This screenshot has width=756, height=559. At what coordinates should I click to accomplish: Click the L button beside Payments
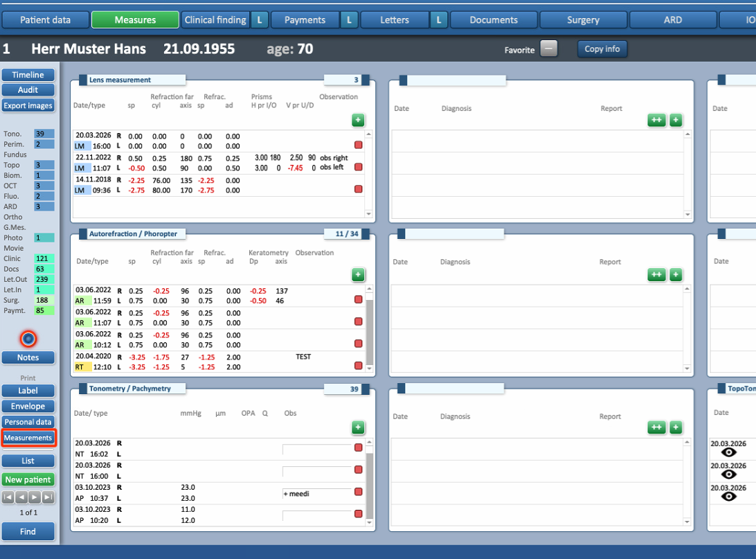(349, 20)
